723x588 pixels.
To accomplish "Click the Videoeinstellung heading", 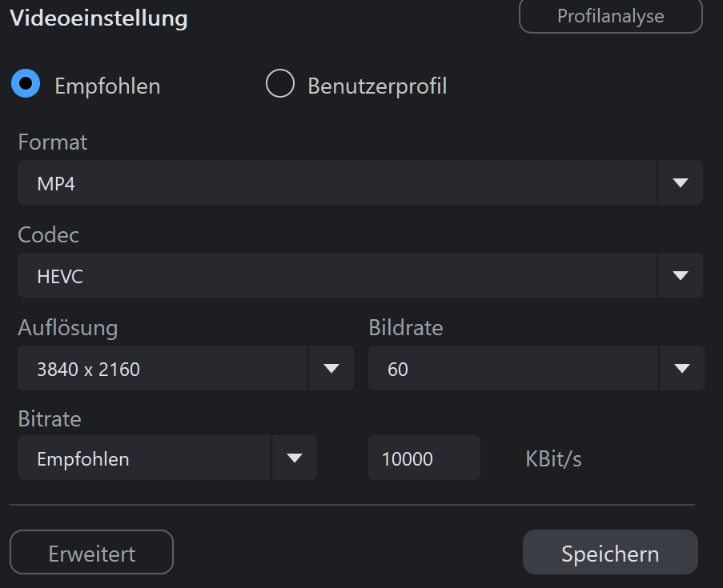I will 98,18.
